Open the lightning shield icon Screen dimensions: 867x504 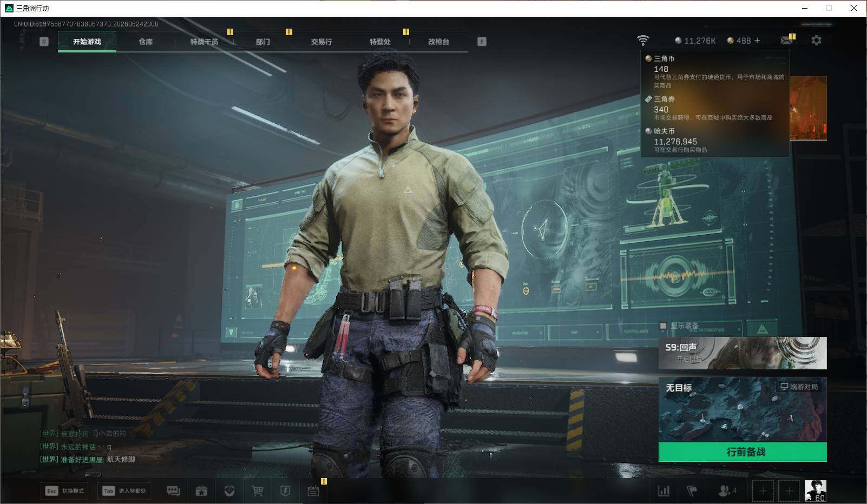(x=285, y=491)
